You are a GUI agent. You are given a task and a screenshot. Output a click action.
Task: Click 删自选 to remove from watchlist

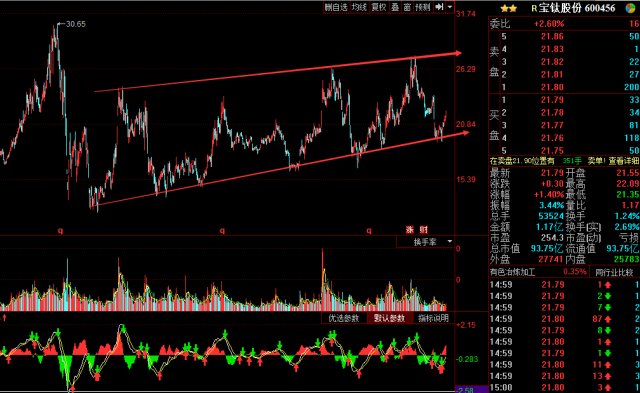click(336, 7)
